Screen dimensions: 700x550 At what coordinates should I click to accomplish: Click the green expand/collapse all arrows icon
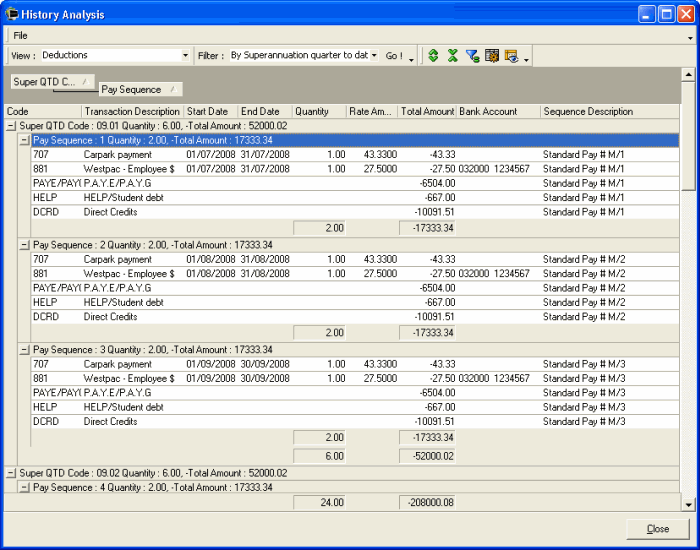coord(433,56)
